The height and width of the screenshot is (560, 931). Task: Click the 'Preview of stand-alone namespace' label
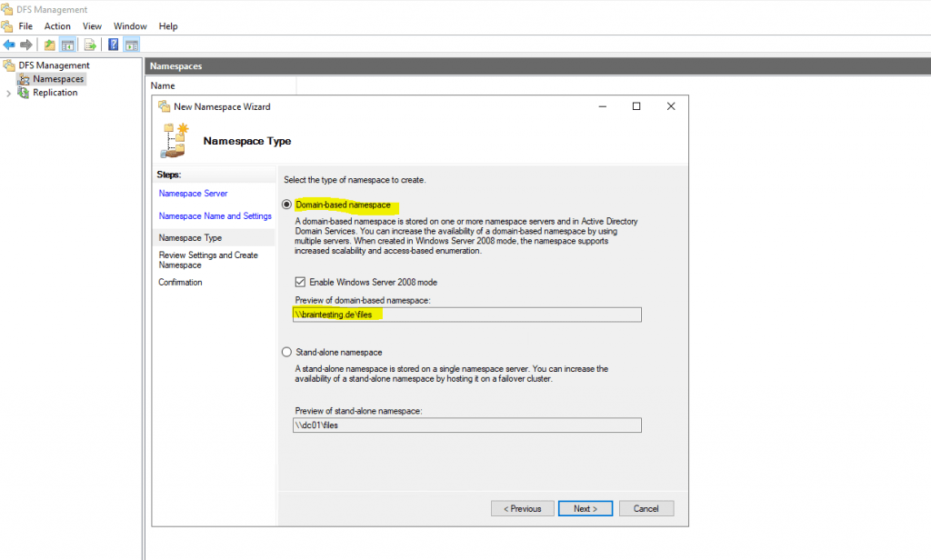[x=358, y=411]
